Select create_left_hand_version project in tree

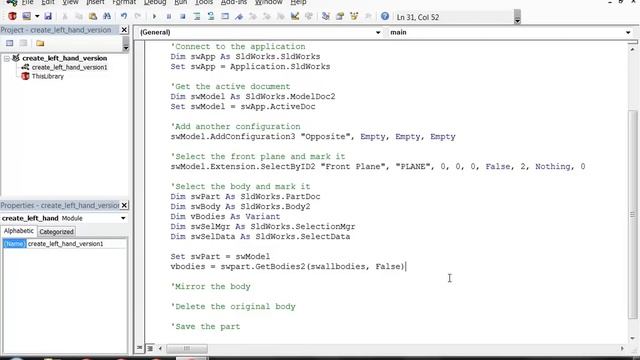64,58
